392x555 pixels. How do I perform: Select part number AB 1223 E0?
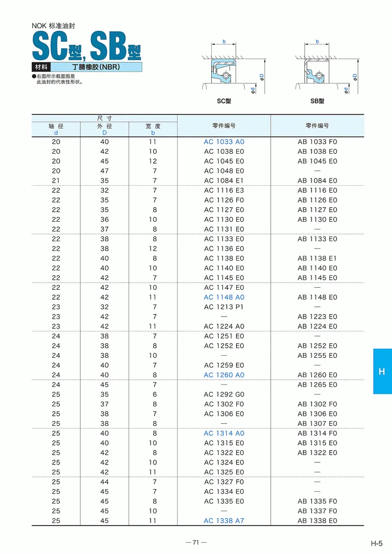(x=317, y=317)
